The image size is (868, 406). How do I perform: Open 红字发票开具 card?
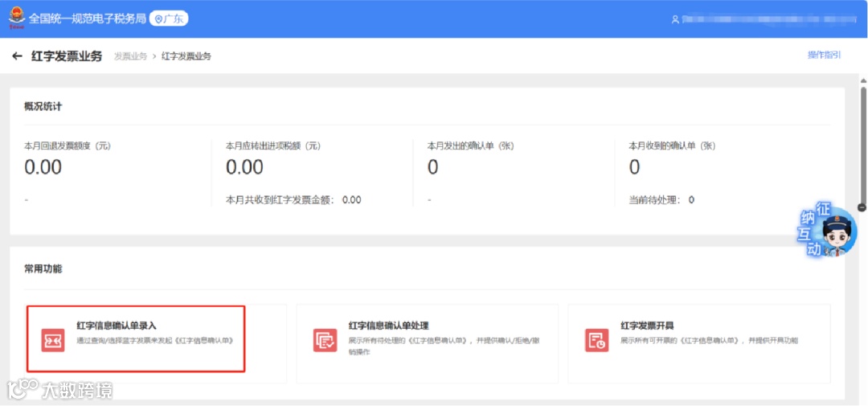coord(699,343)
